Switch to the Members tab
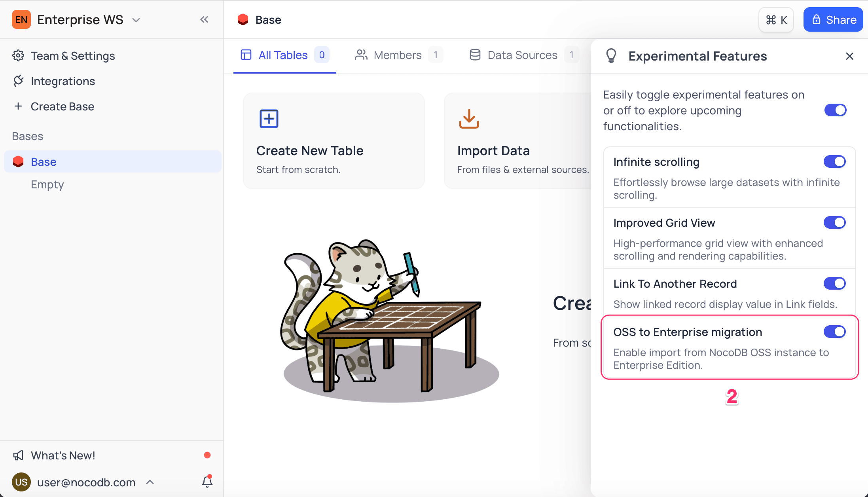 (398, 55)
